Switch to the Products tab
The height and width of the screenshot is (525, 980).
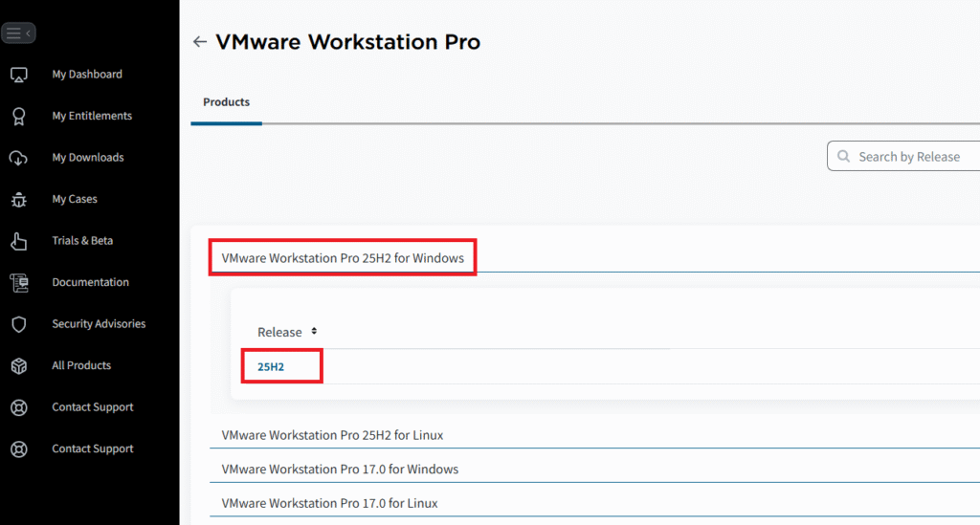pyautogui.click(x=226, y=102)
